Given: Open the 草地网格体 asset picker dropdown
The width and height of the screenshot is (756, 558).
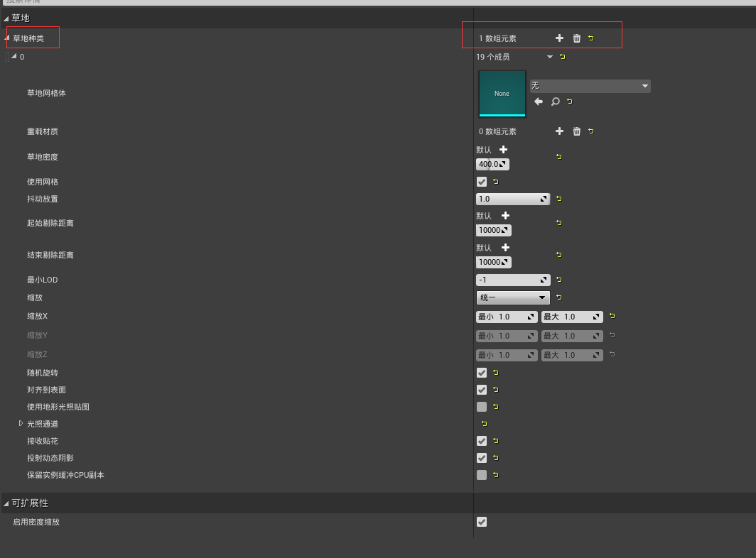Looking at the screenshot, I should pyautogui.click(x=590, y=86).
